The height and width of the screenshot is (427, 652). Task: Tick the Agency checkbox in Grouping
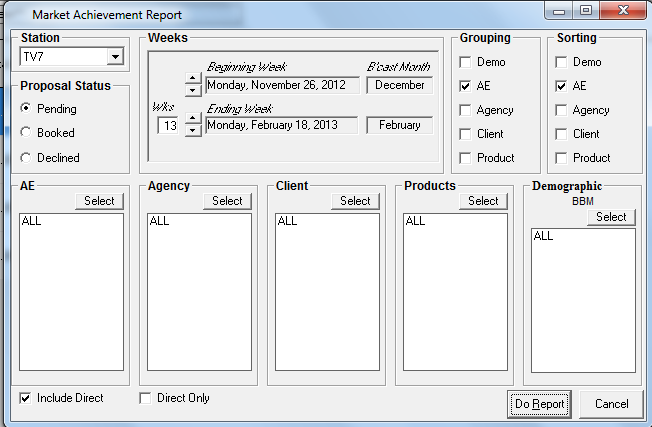[x=466, y=110]
